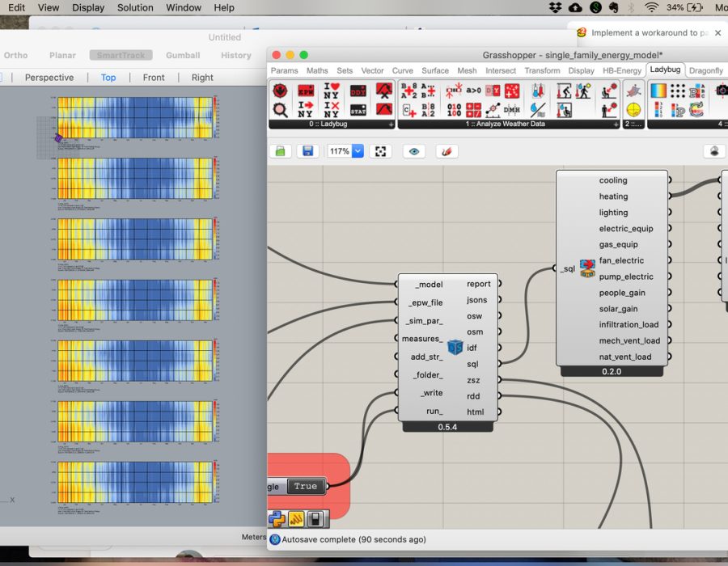Open the Wi-Fi status menu
The width and height of the screenshot is (728, 566).
click(x=651, y=7)
